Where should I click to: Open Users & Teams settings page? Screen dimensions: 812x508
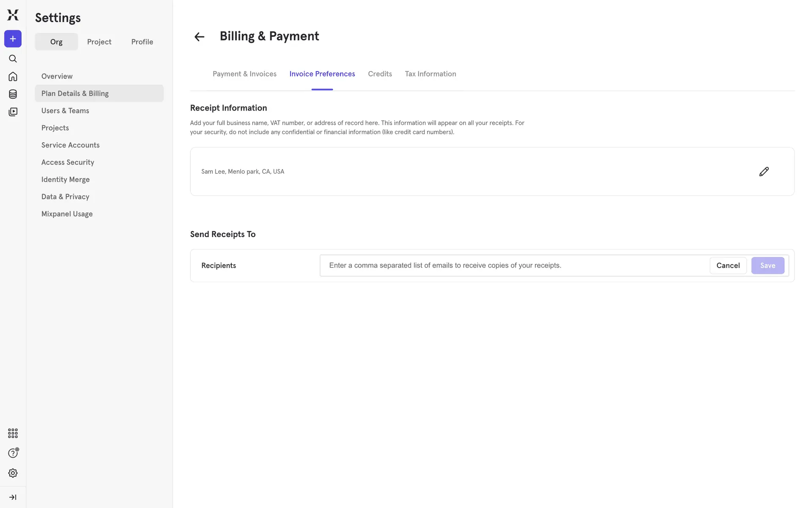tap(65, 110)
